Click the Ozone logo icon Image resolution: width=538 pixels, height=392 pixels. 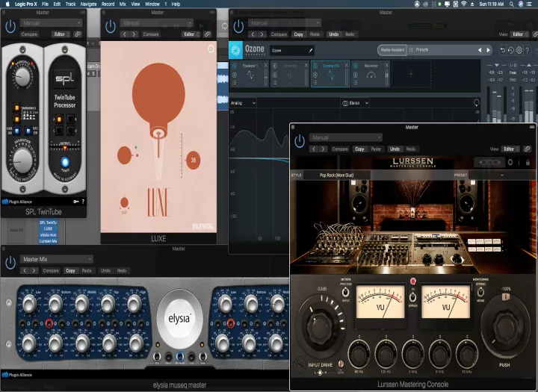(235, 51)
